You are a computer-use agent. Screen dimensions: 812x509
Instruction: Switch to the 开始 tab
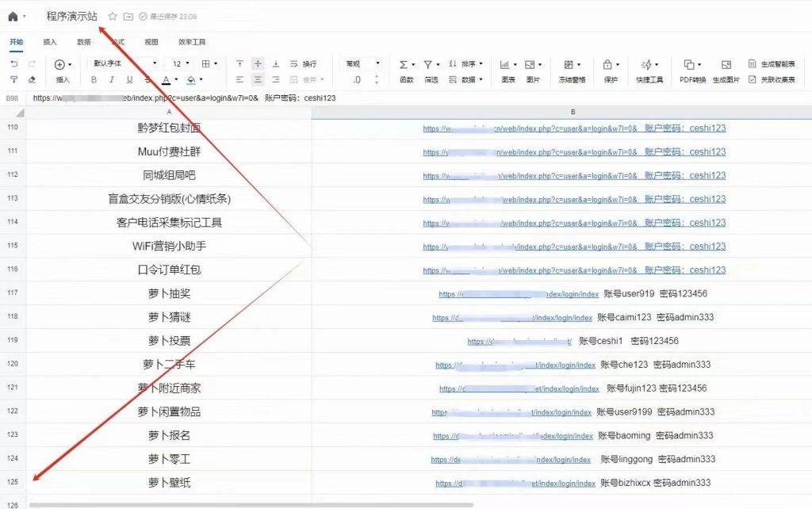[17, 42]
